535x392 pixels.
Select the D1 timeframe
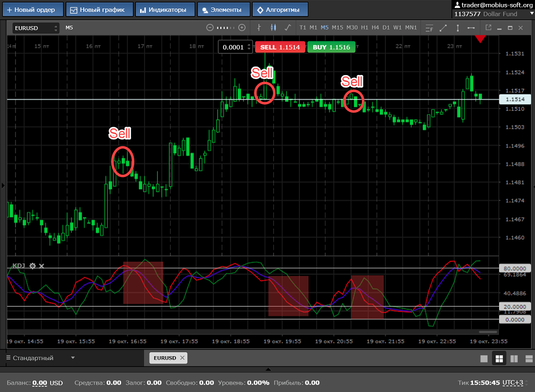386,28
